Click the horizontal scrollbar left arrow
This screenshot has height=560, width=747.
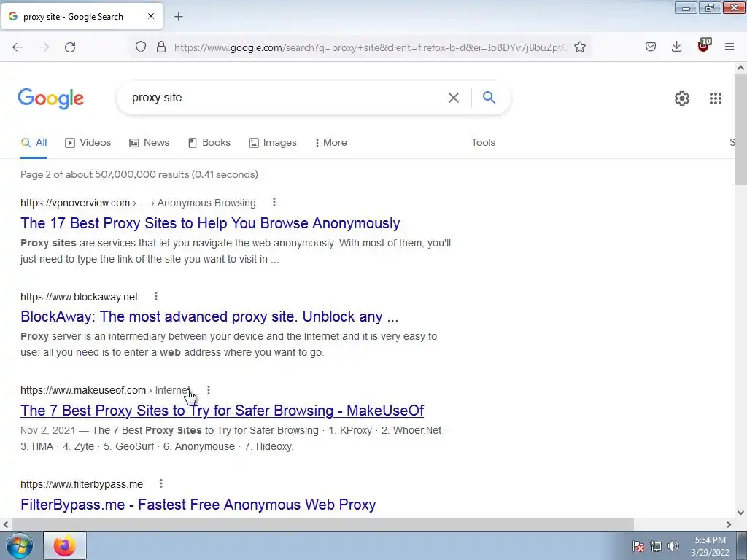point(6,524)
